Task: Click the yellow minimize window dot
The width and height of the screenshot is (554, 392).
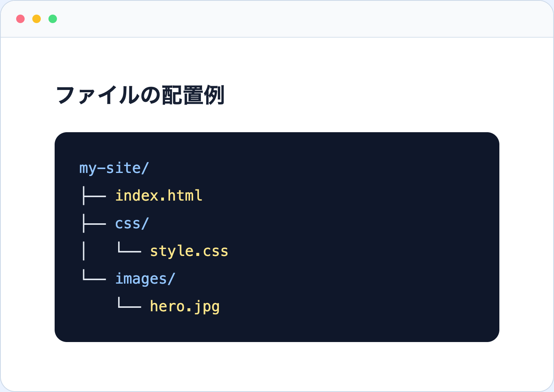Action: 37,19
